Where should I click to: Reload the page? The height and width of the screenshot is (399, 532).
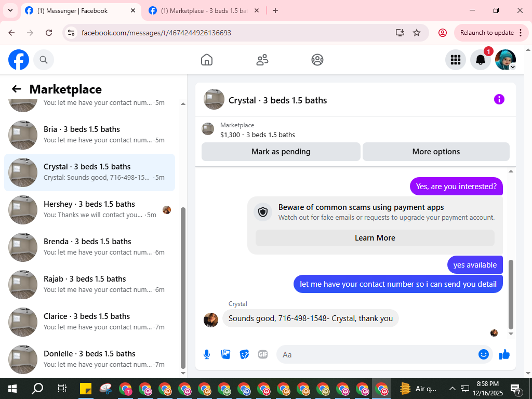49,33
